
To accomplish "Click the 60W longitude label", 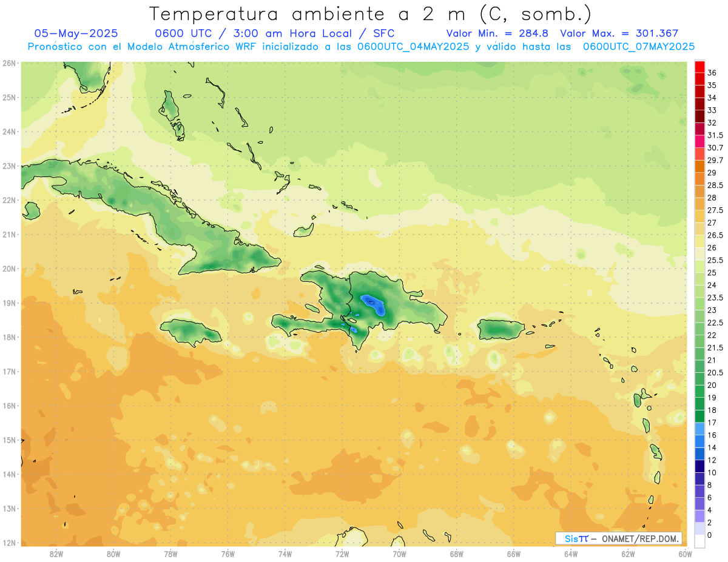I will click(x=685, y=554).
